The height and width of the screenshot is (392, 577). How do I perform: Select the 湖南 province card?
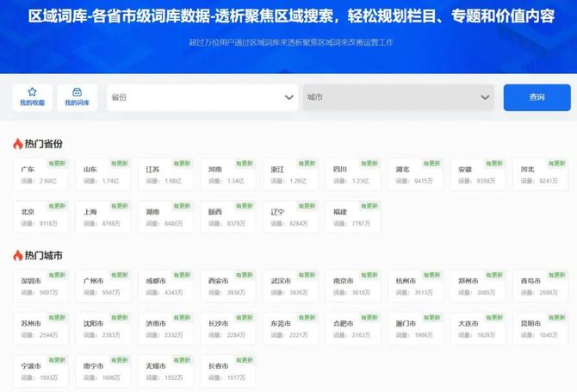tap(165, 217)
